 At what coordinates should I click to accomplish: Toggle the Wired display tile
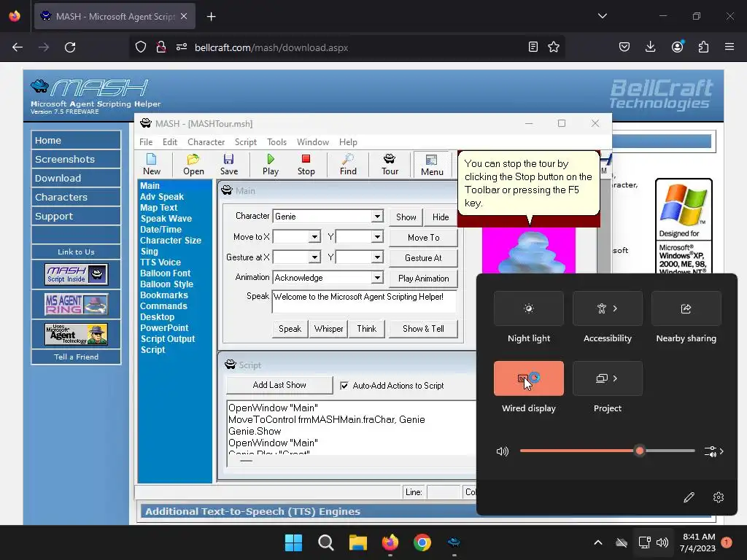coord(529,378)
